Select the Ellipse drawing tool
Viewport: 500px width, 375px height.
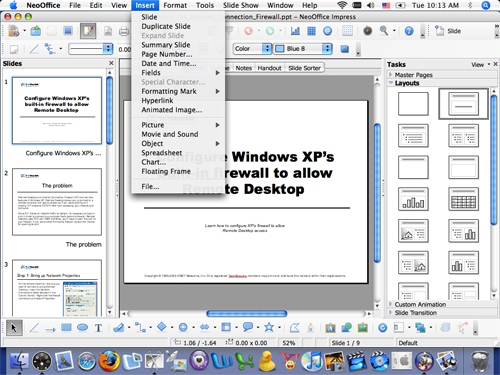pyautogui.click(x=82, y=328)
